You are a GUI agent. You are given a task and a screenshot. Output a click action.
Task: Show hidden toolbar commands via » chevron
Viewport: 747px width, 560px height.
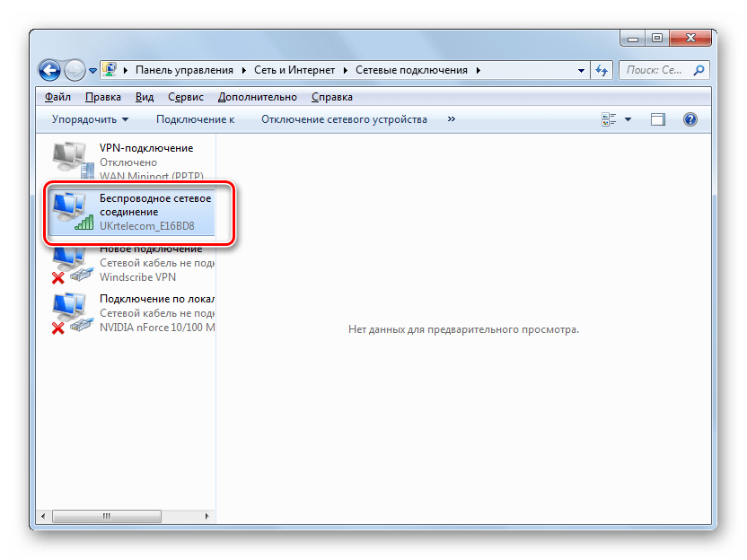[x=451, y=119]
